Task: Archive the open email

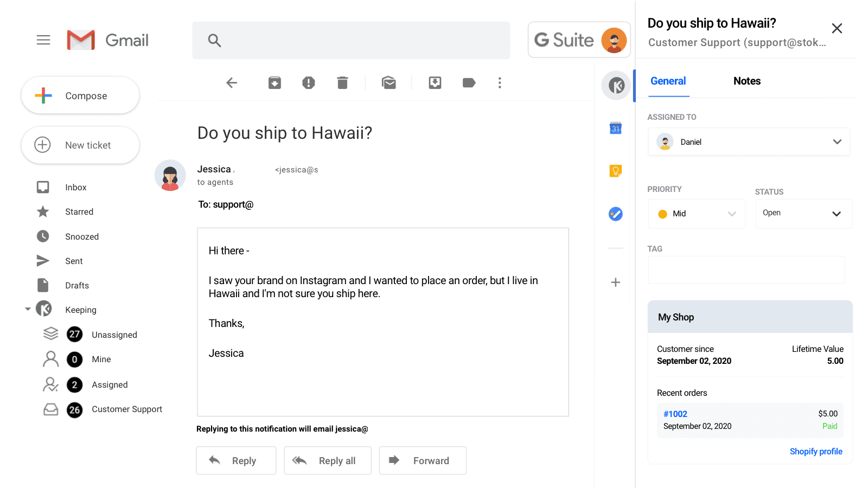Action: [275, 82]
